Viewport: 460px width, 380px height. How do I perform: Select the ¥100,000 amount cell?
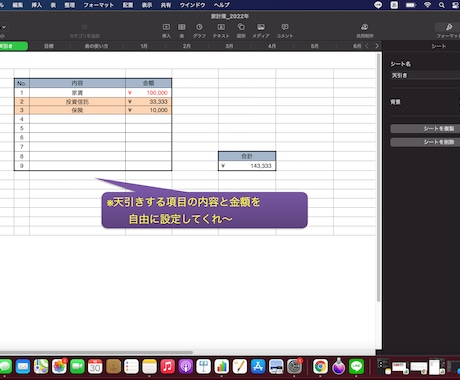tap(149, 93)
